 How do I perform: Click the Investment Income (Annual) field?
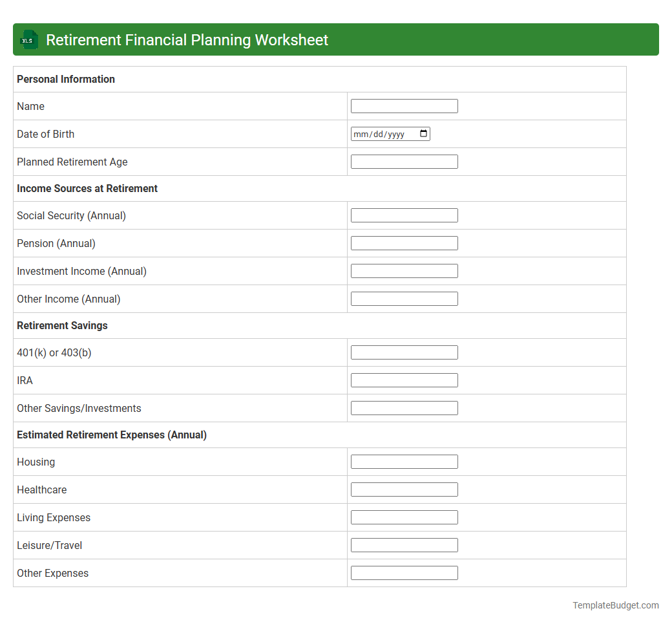click(404, 270)
